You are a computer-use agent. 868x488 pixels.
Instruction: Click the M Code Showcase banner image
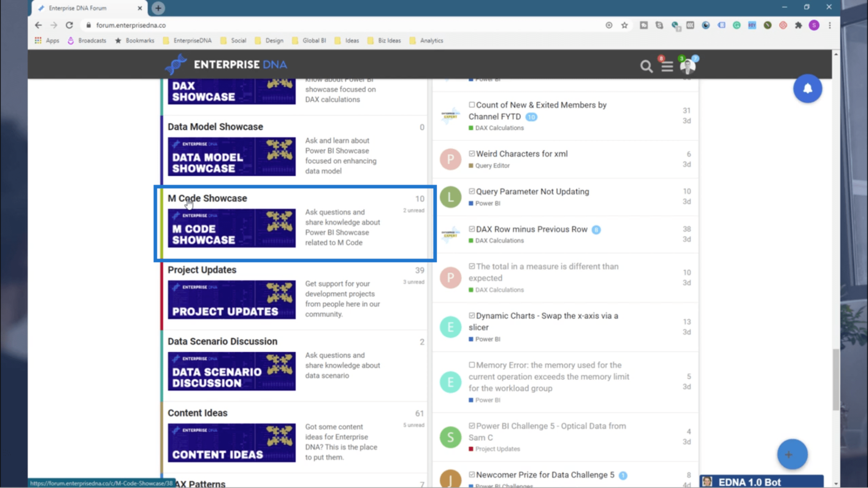[x=231, y=228]
